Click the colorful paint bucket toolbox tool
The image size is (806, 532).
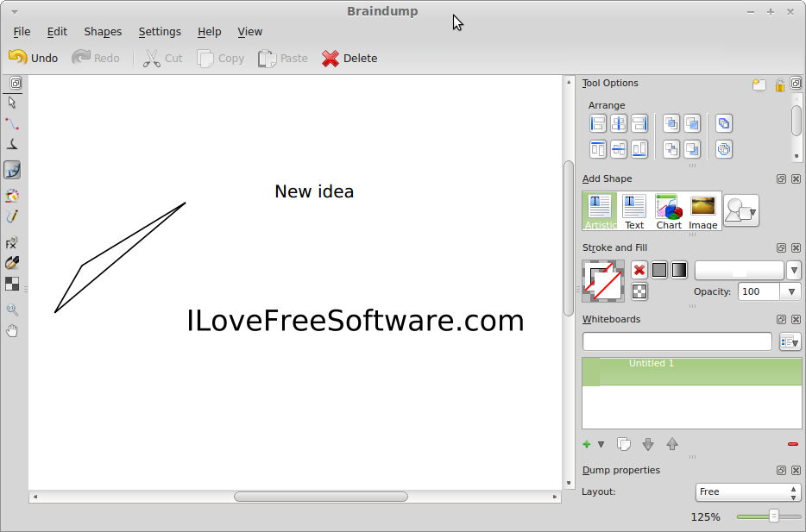(x=12, y=196)
